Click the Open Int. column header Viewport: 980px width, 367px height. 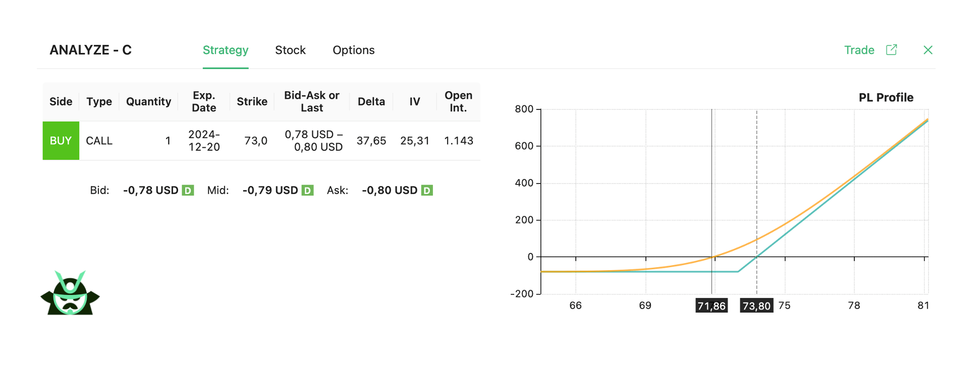point(458,101)
